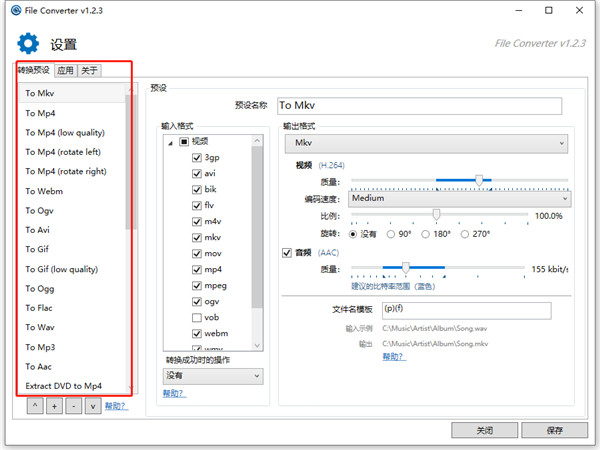
Task: Click input format list scroll-up arrow
Action: [x=257, y=141]
